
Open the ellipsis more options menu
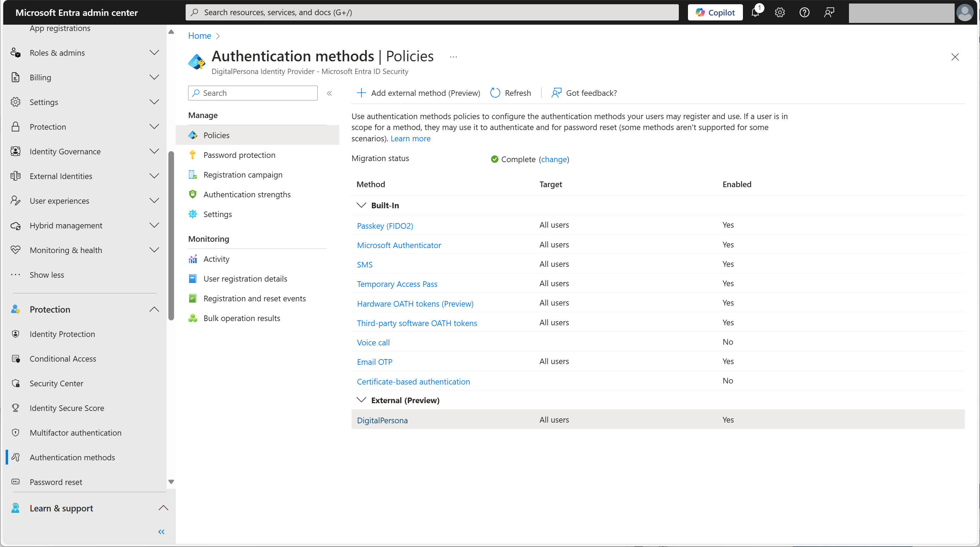click(x=453, y=57)
